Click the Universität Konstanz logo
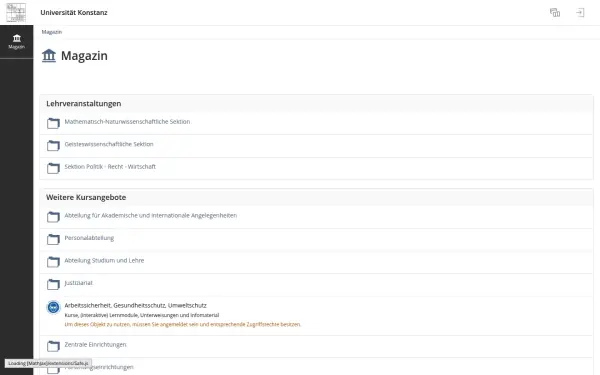This screenshot has height=375, width=600. point(16,13)
